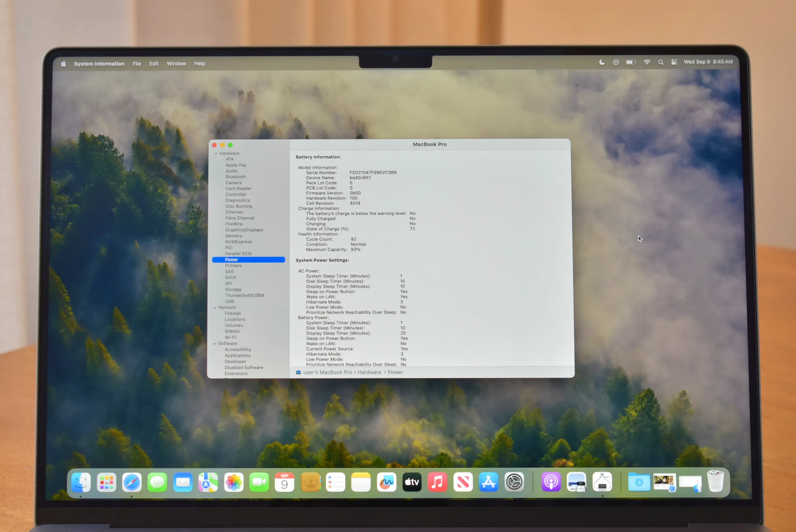Click Hardware in the bottom path bar
Viewport: 796px width, 532px height.
(369, 372)
